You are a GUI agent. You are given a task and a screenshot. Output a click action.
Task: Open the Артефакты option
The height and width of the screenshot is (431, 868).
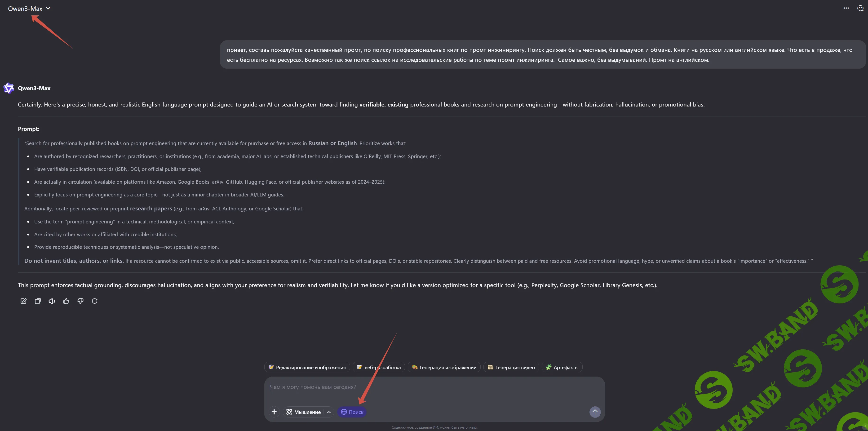click(562, 367)
